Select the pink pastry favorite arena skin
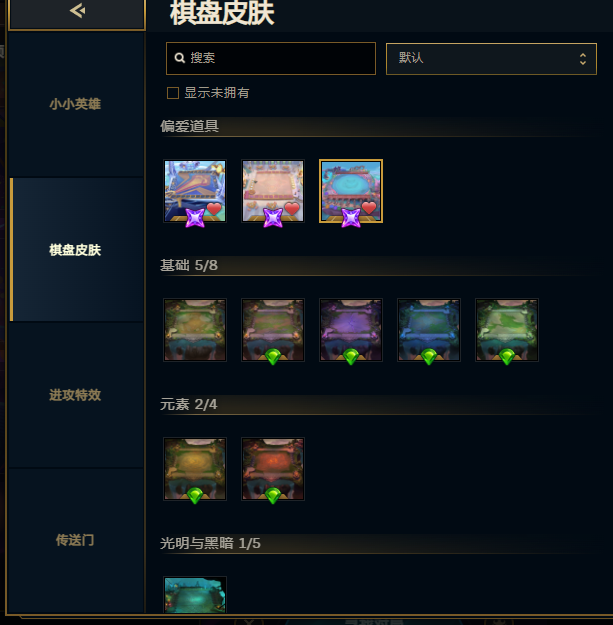The image size is (613, 625). [x=273, y=191]
